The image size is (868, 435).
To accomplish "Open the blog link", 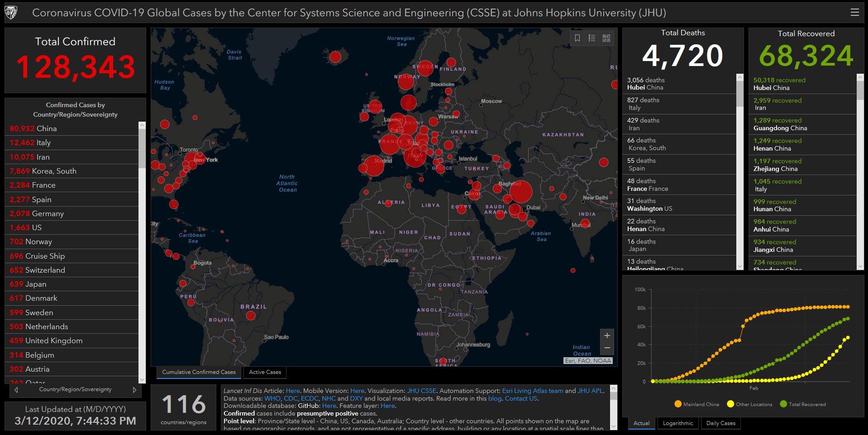I will [x=495, y=398].
